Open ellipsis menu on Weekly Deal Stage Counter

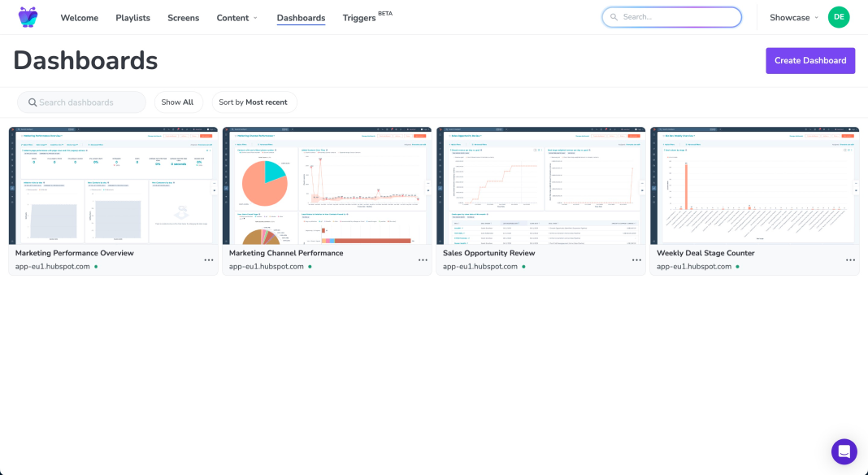tap(850, 259)
